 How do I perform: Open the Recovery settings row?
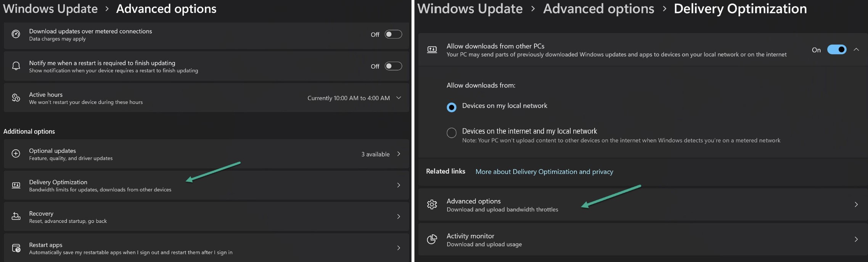point(206,217)
